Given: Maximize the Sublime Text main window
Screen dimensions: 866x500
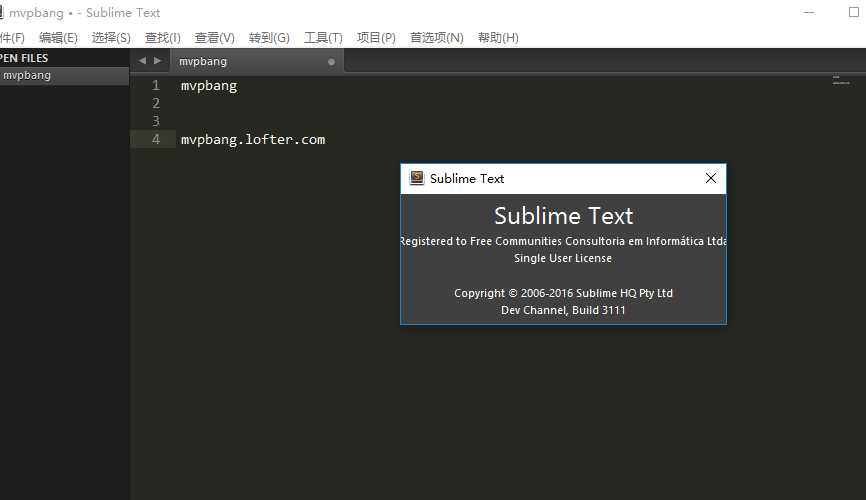Looking at the screenshot, I should pyautogui.click(x=853, y=12).
